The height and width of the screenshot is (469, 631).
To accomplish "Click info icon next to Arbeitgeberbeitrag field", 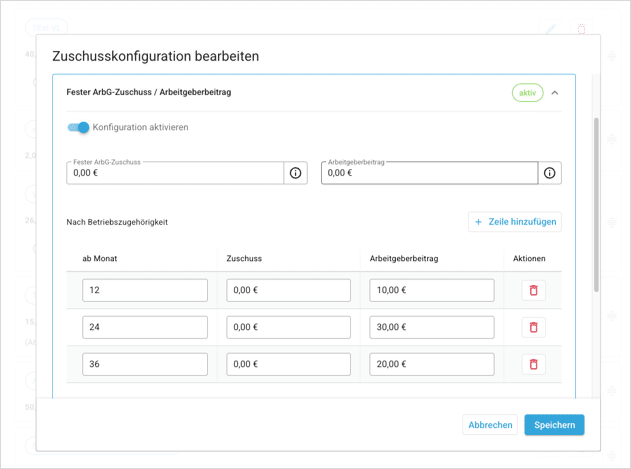I will [x=549, y=173].
